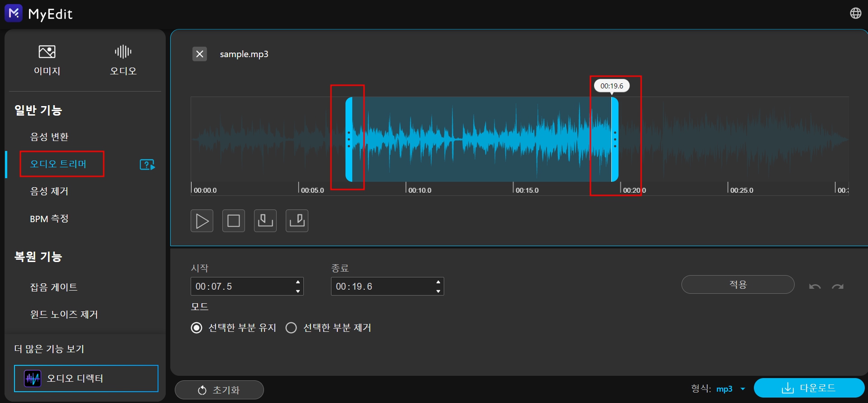The image size is (868, 403).
Task: Redo the trim action
Action: [x=838, y=286]
